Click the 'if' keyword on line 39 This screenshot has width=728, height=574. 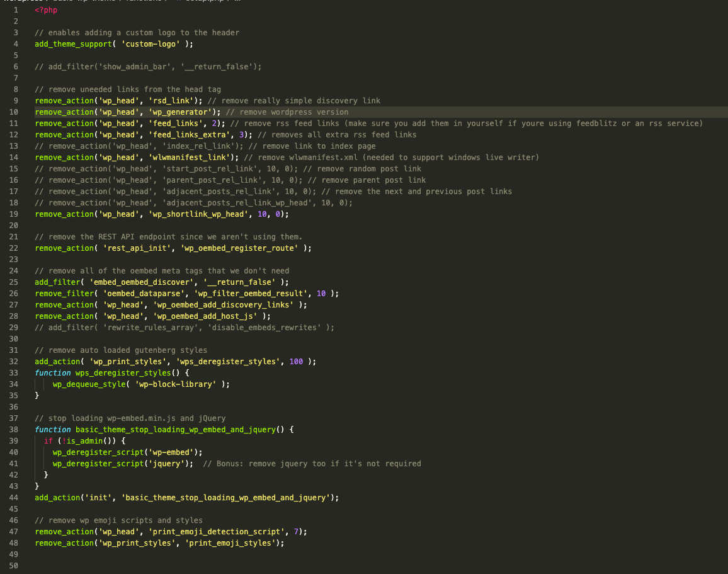48,441
